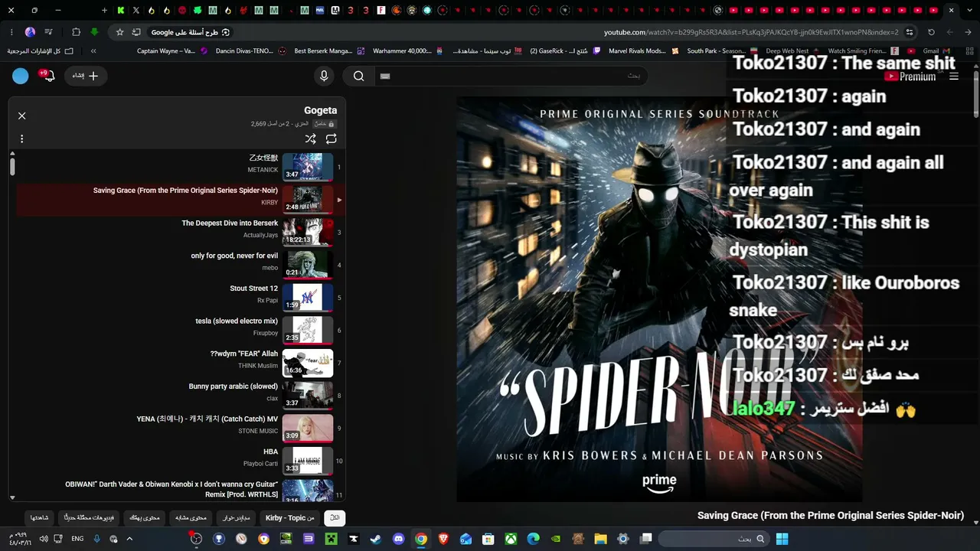View site information icon in address bar
Viewport: 980px width, 551px height.
pyautogui.click(x=910, y=32)
